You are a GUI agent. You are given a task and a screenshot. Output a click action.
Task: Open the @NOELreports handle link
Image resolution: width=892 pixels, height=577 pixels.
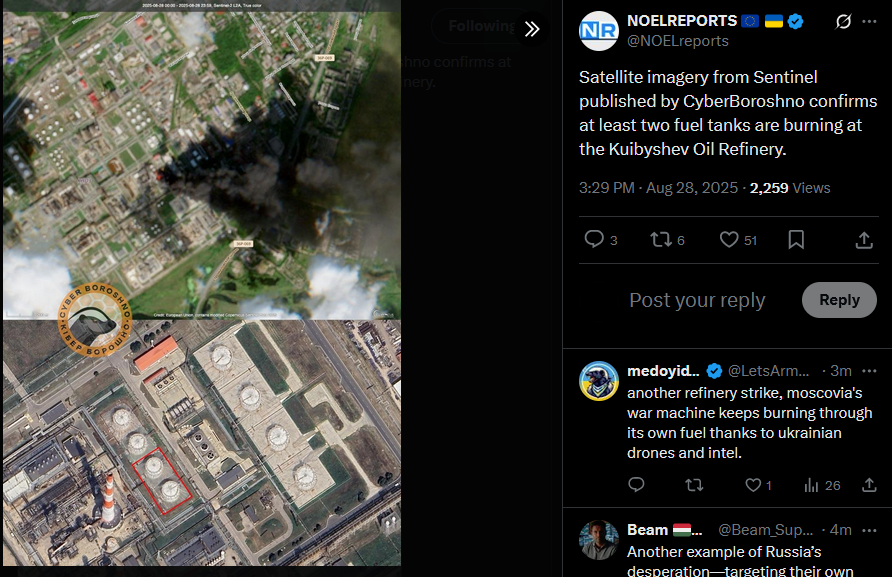[678, 41]
